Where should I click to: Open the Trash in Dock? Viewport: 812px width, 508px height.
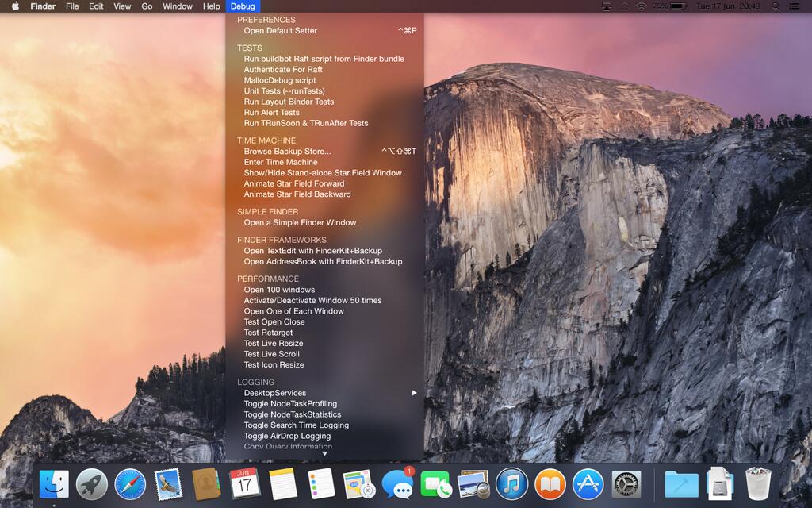(x=758, y=484)
